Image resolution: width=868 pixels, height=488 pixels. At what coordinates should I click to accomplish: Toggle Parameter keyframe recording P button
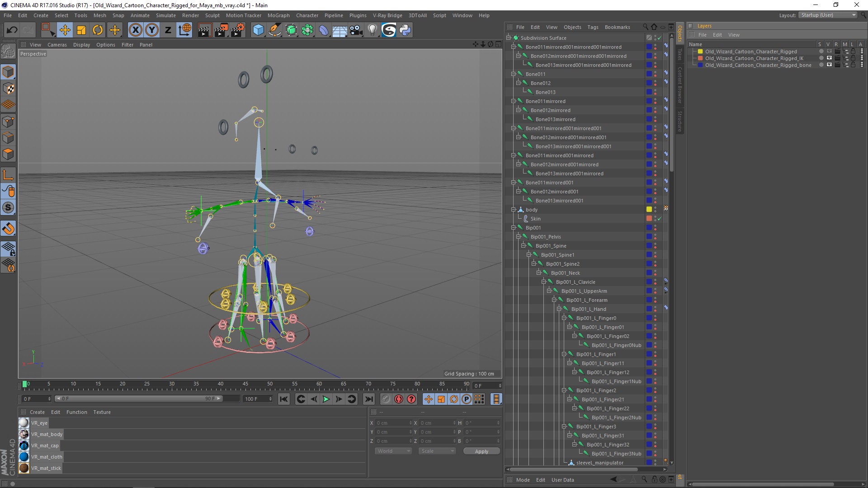pyautogui.click(x=467, y=399)
